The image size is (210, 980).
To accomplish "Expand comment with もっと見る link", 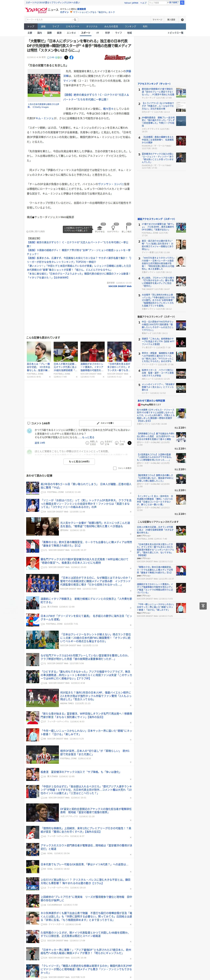I will pos(88,438).
